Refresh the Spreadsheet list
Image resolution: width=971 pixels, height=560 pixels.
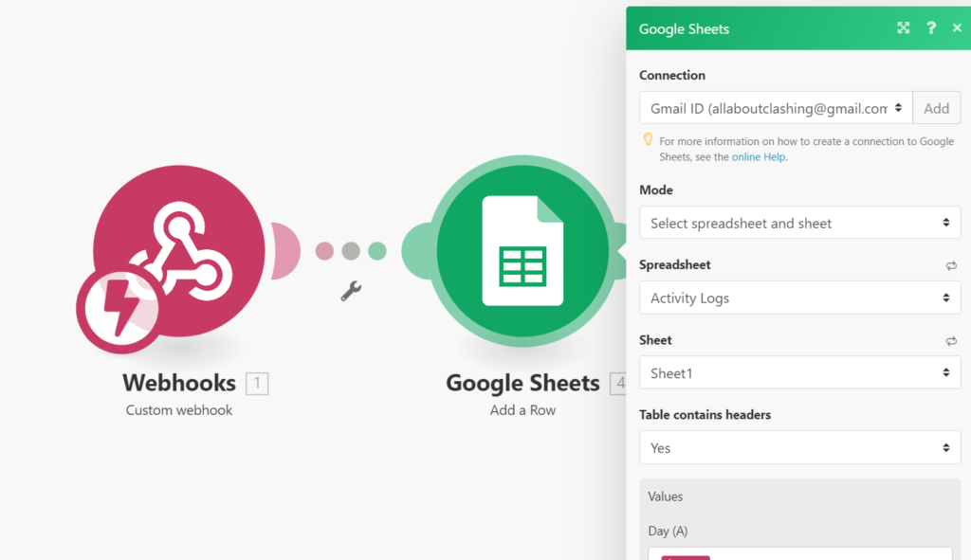tap(951, 266)
